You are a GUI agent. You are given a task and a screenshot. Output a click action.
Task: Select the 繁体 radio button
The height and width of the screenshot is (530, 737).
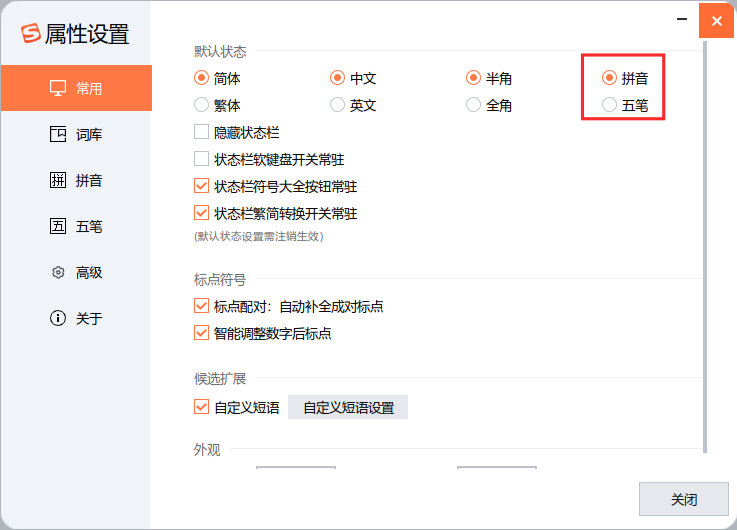pyautogui.click(x=201, y=105)
